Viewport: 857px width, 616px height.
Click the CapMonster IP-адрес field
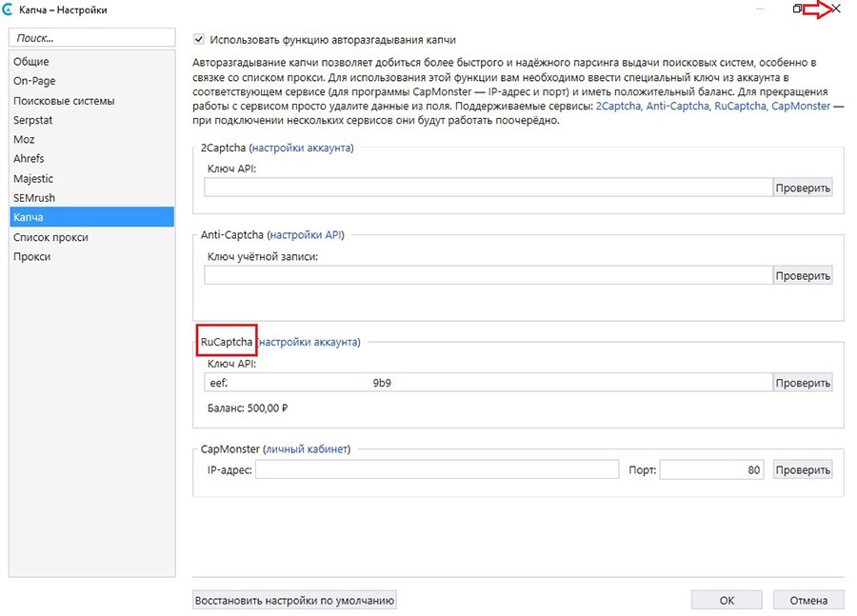point(437,469)
